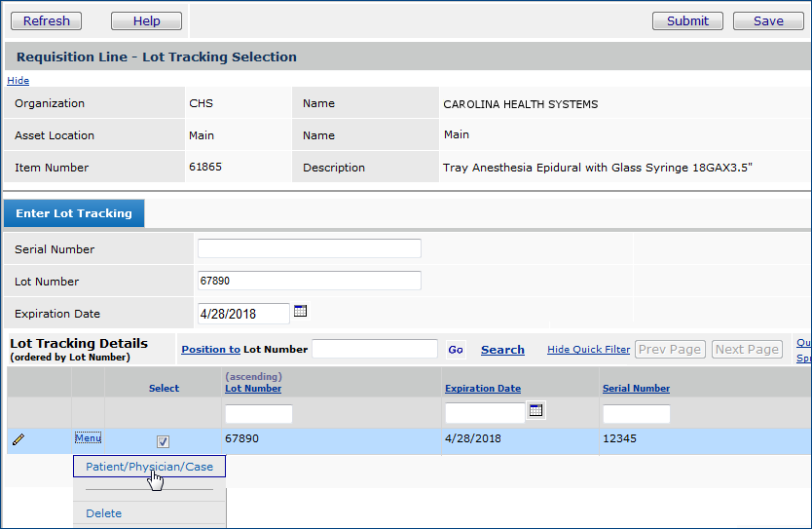Viewport: 812px width, 529px height.
Task: Open calendar picker beside Expiration Date field
Action: click(x=301, y=312)
